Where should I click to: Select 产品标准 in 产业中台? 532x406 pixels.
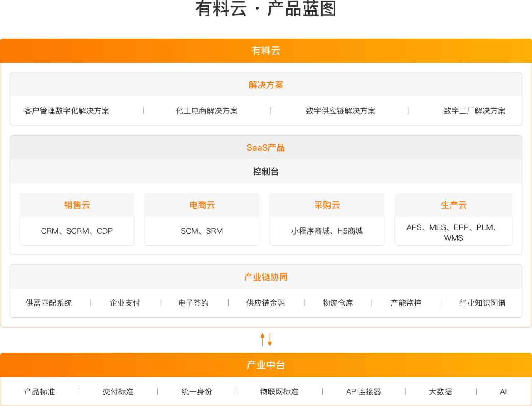[x=39, y=392]
